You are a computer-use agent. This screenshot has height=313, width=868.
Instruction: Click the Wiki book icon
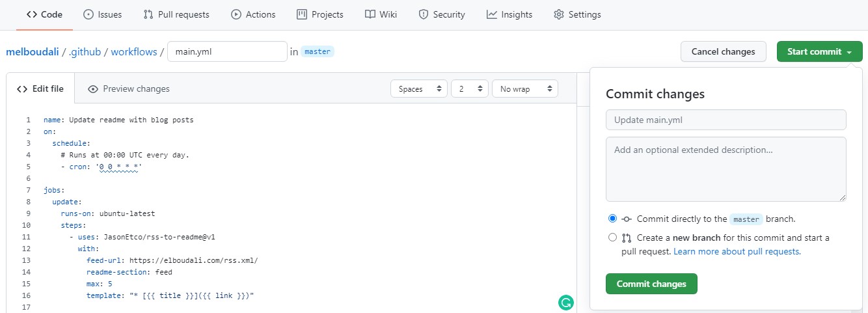(370, 14)
